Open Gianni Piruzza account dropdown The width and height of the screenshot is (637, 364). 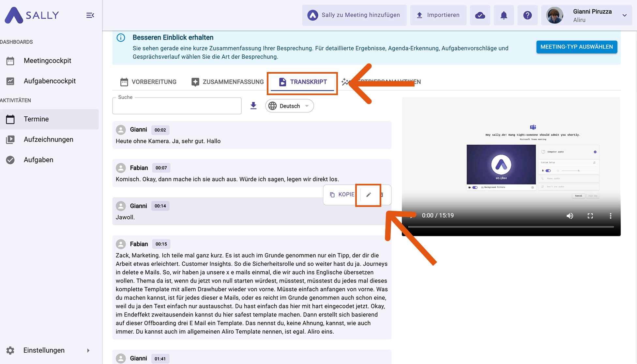(x=624, y=15)
